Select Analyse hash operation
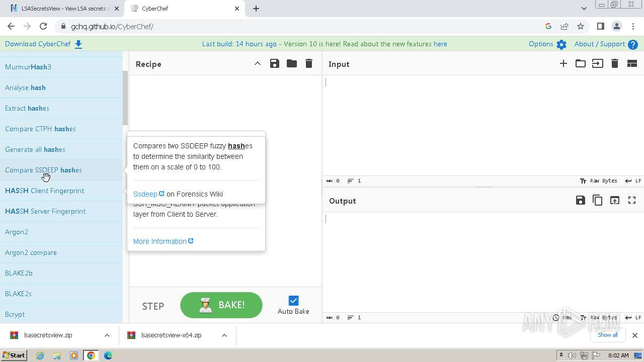The image size is (644, 362). tap(61, 87)
